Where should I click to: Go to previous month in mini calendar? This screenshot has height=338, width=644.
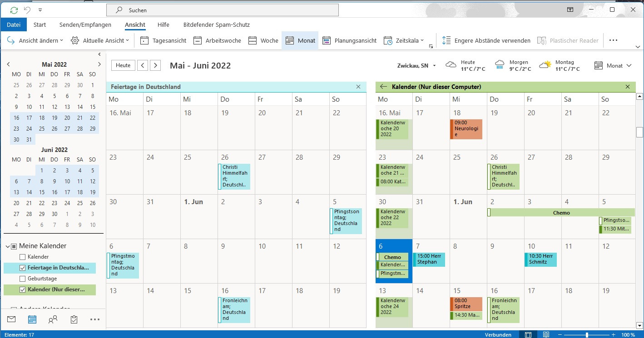pyautogui.click(x=8, y=64)
